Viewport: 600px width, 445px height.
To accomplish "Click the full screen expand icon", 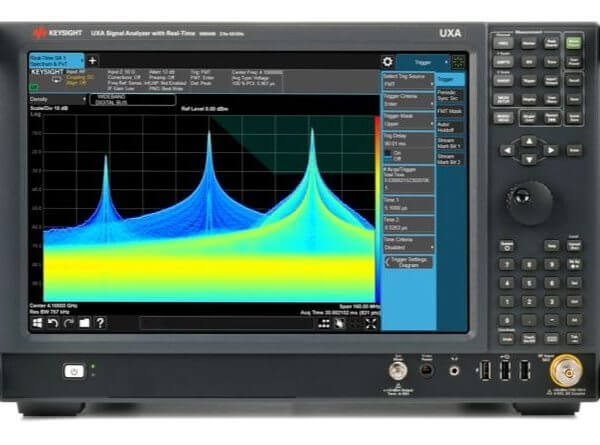I will click(x=370, y=324).
